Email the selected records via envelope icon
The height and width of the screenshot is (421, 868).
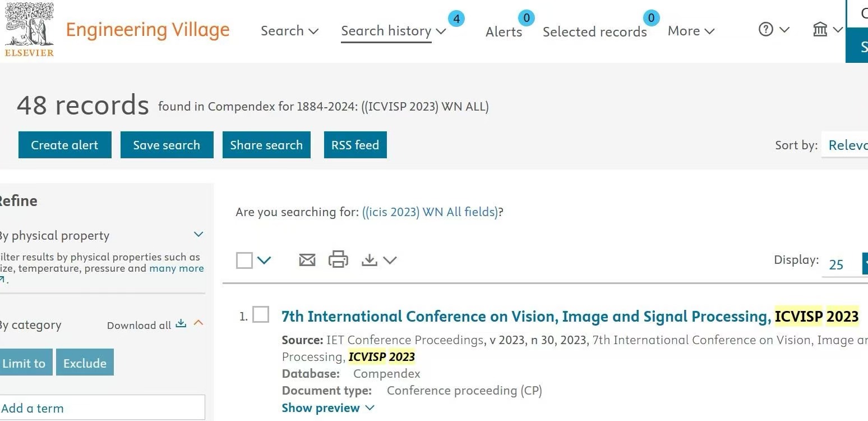tap(307, 260)
